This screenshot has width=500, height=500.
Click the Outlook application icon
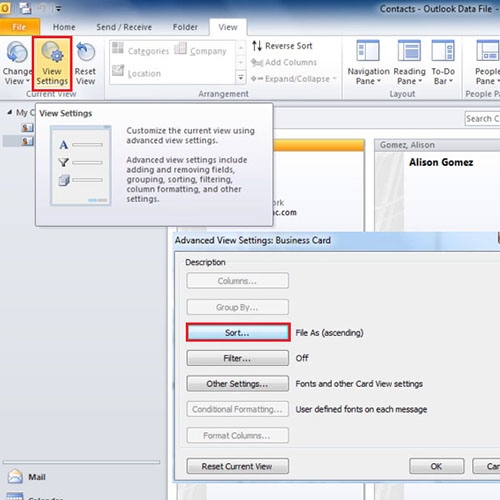point(5,8)
